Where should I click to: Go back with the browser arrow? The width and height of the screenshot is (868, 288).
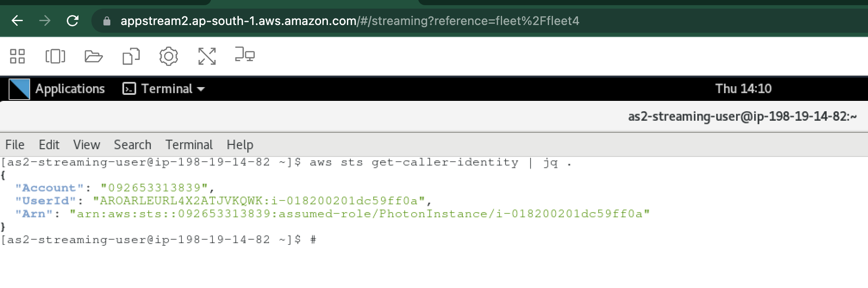17,21
